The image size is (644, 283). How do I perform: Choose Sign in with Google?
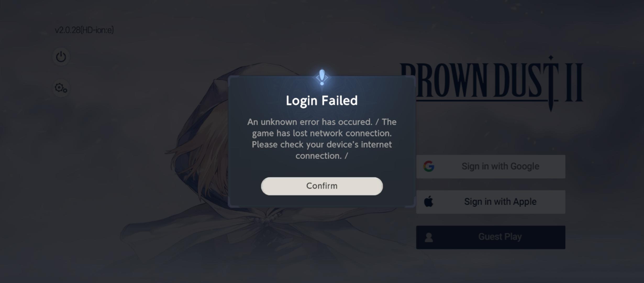pos(491,167)
